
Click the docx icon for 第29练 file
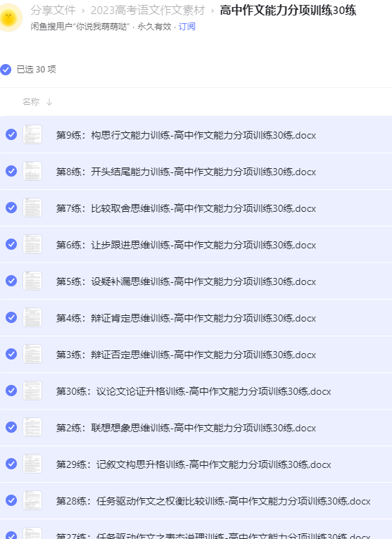tap(32, 464)
